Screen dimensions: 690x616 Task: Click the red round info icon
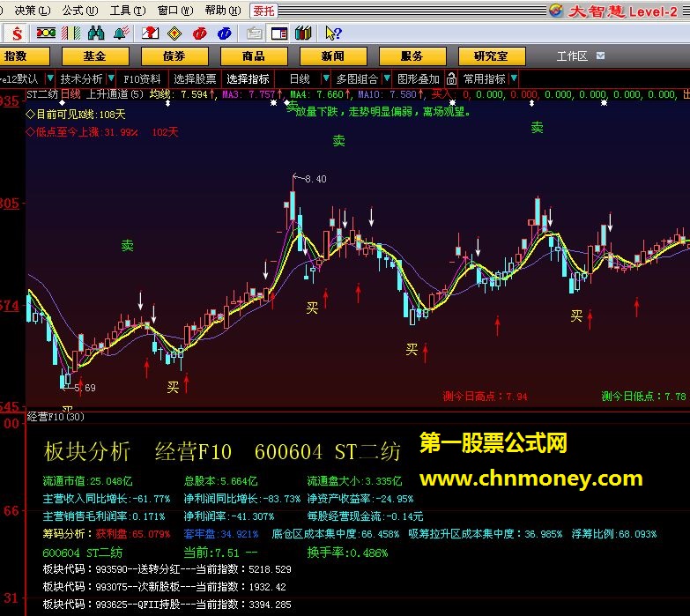click(x=199, y=33)
